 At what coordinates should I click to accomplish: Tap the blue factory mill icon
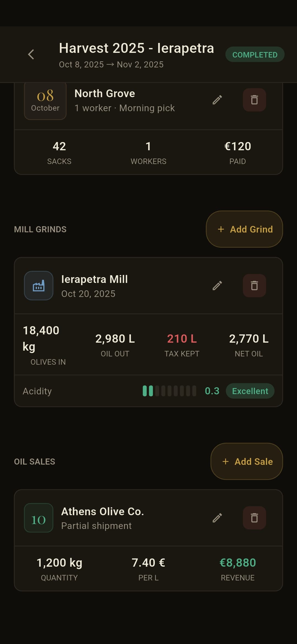point(38,286)
